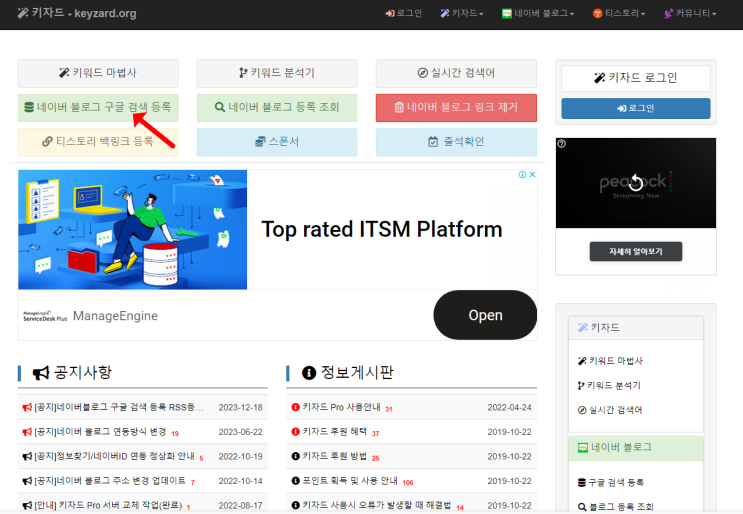Click the calendar-check icon on 출석확인
This screenshot has height=514, width=743.
pyautogui.click(x=433, y=142)
